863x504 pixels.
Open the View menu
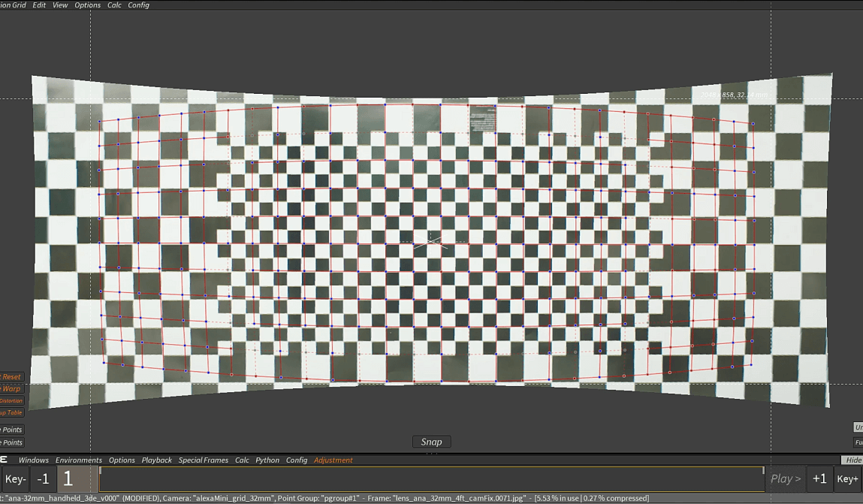[60, 5]
